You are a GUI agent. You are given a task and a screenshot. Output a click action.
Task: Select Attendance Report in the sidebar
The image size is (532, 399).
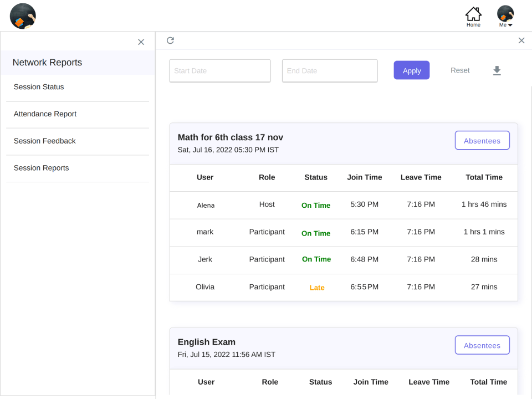pyautogui.click(x=45, y=114)
